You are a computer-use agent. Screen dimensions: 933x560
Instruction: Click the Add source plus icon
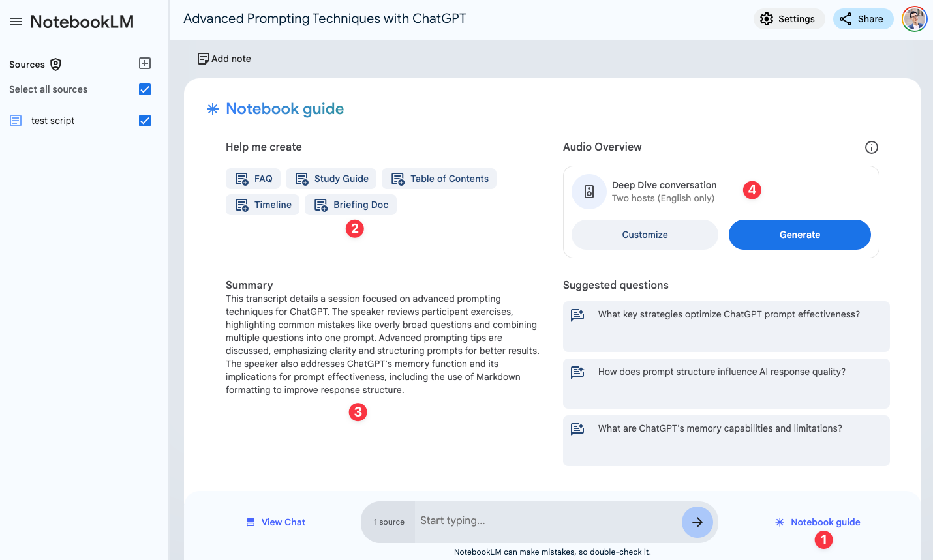[144, 63]
